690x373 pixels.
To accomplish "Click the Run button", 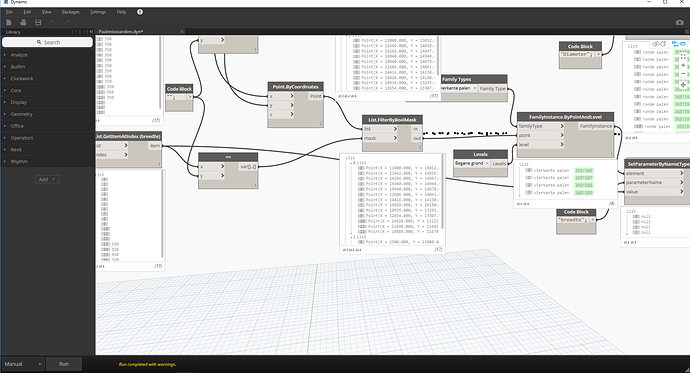I will [64, 364].
